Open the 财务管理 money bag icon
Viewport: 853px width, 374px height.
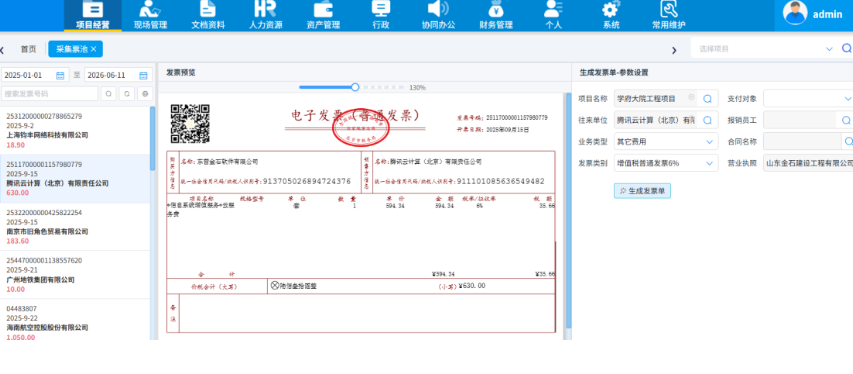coord(496,9)
